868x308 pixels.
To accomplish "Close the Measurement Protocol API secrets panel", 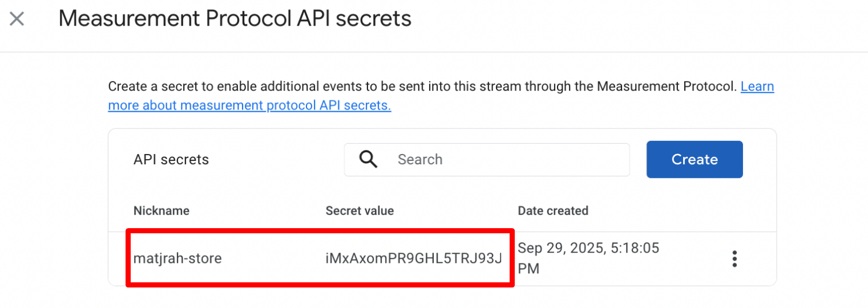I will pyautogui.click(x=17, y=19).
